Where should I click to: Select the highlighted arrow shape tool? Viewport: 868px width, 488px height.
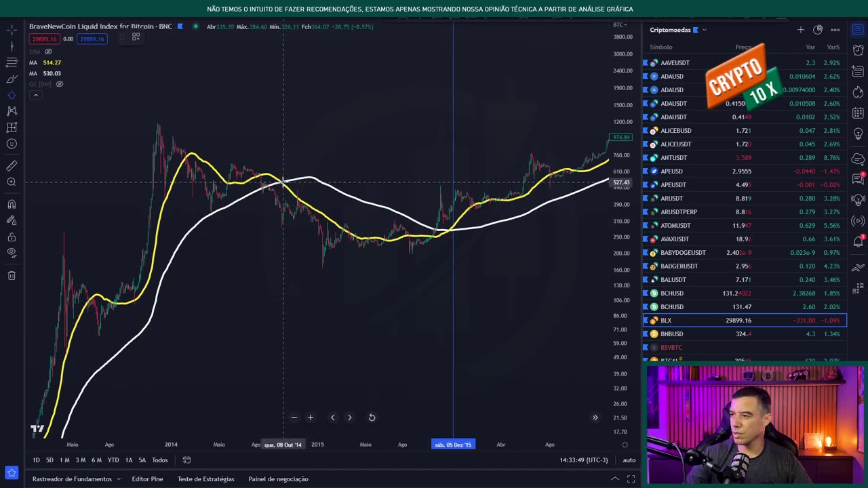click(12, 95)
